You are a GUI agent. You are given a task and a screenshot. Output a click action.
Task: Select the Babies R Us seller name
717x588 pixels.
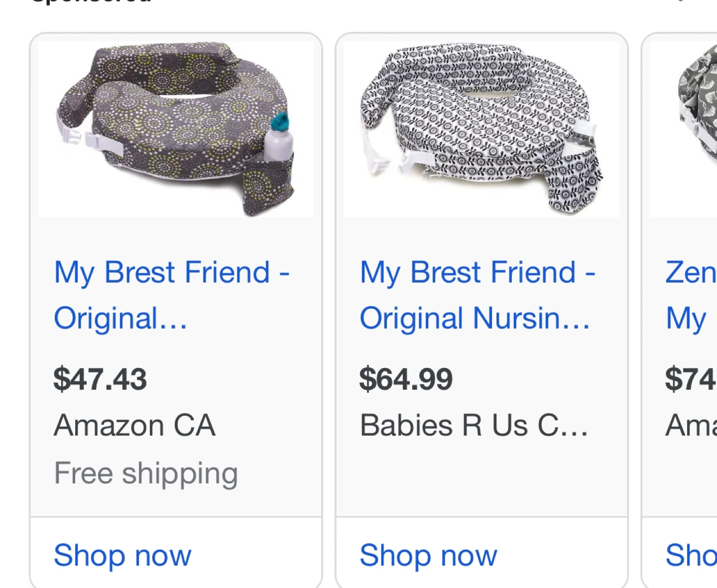click(474, 426)
